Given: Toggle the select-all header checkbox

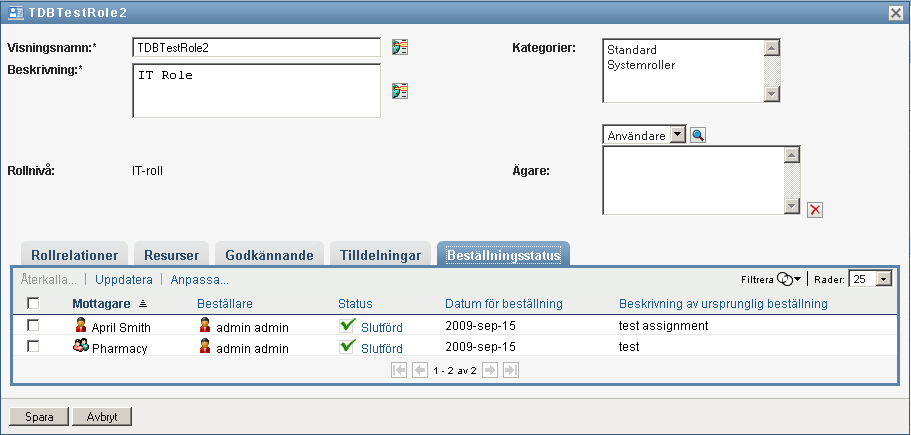Looking at the screenshot, I should pos(34,303).
